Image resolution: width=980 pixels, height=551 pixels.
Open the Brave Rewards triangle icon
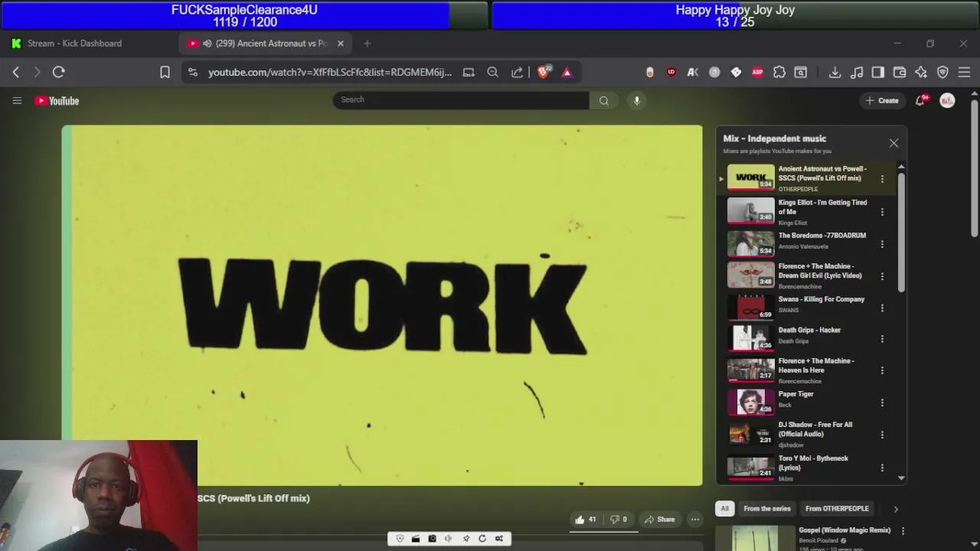click(567, 72)
